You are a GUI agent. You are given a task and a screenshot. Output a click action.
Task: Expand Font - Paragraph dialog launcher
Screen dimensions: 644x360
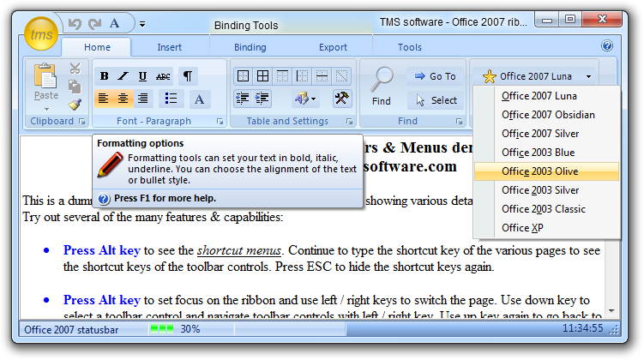pos(220,122)
